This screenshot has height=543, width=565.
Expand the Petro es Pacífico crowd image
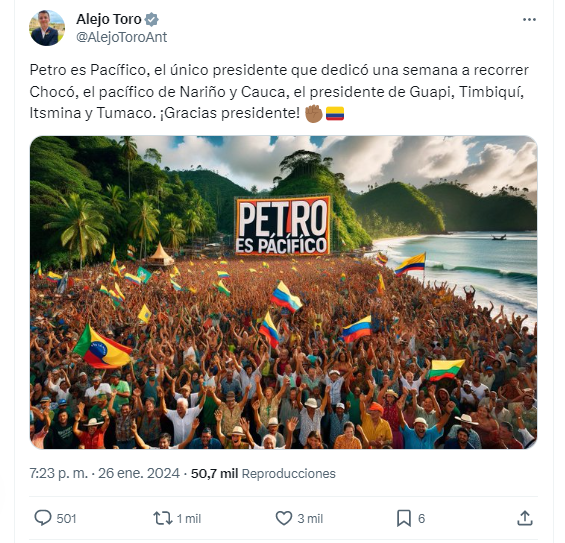click(x=283, y=292)
